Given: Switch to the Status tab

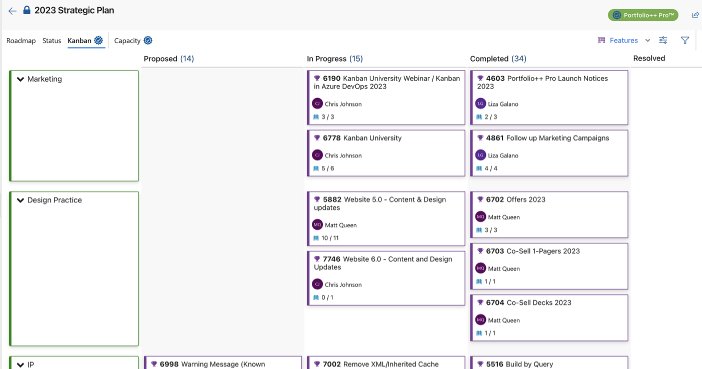Looking at the screenshot, I should coord(51,41).
